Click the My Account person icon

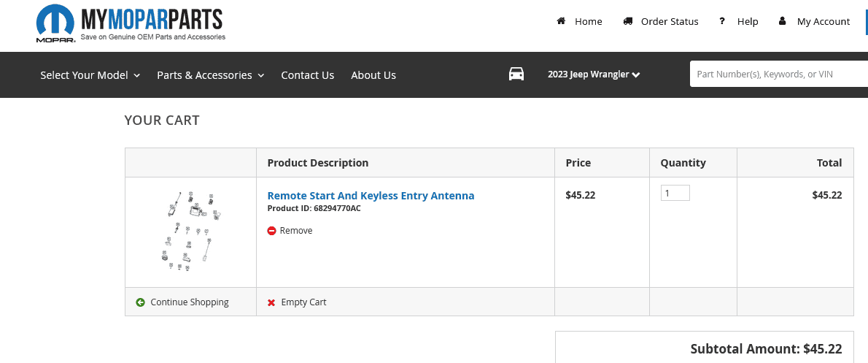click(782, 21)
